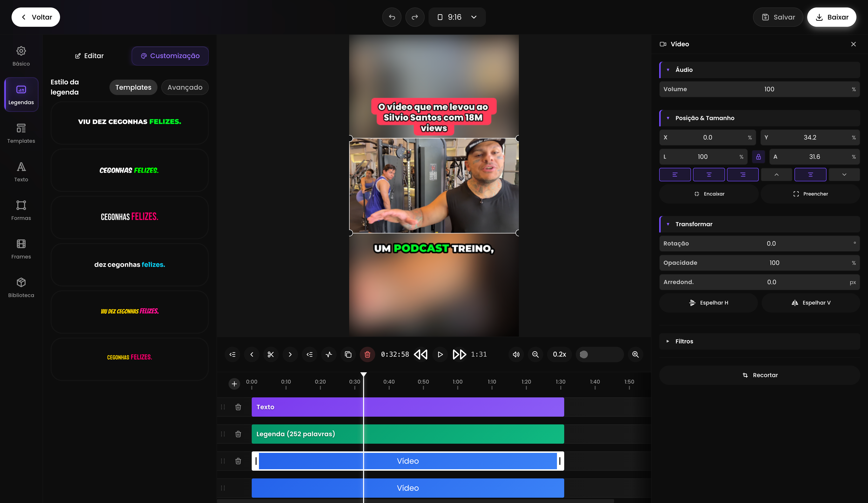Select the Templates caption style pill

pos(133,88)
